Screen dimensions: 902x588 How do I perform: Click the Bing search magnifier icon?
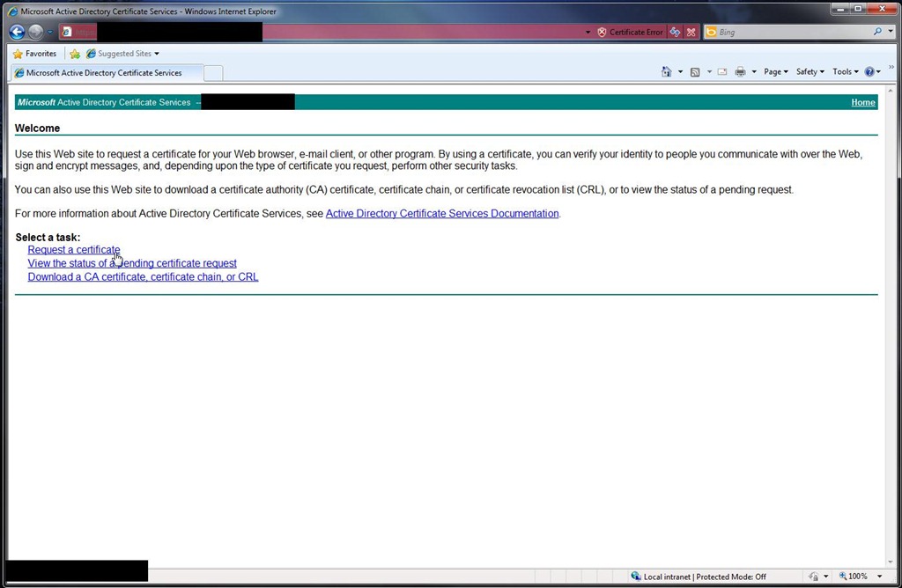[x=877, y=32]
